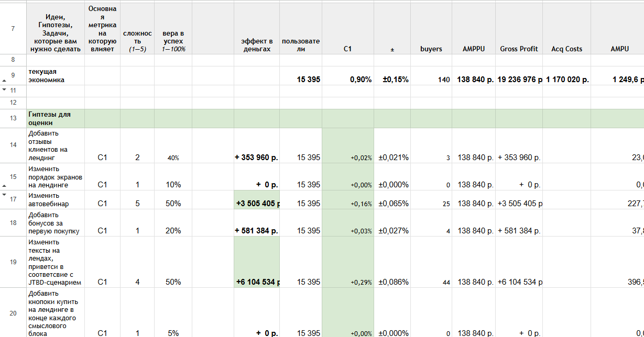Expand hidden row arrow on row 11 header
Viewport: 644px width, 337px height.
pyautogui.click(x=4, y=89)
